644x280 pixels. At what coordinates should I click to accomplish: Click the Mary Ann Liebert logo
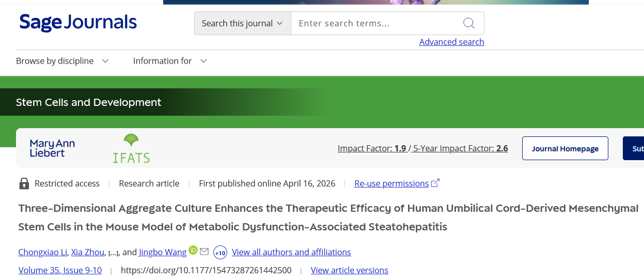52,148
